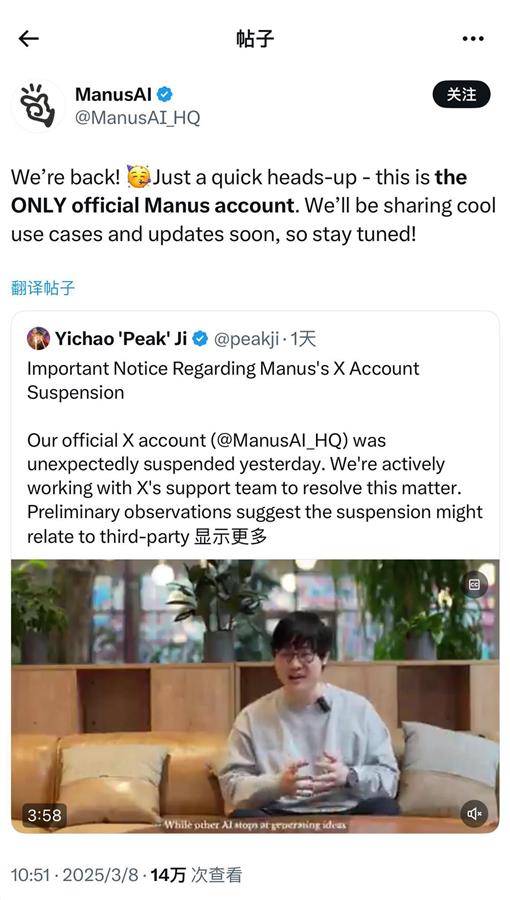Screen dimensions: 510x900
Task: Unmute the video with speaker icon
Action: (474, 813)
